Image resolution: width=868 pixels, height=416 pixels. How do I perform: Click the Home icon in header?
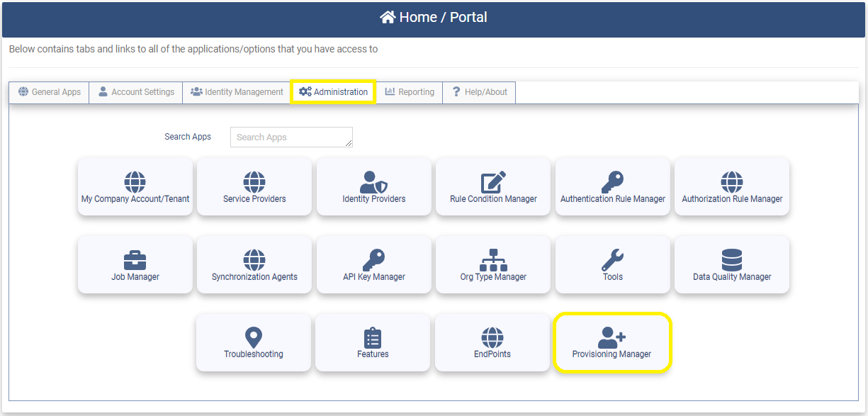click(388, 18)
